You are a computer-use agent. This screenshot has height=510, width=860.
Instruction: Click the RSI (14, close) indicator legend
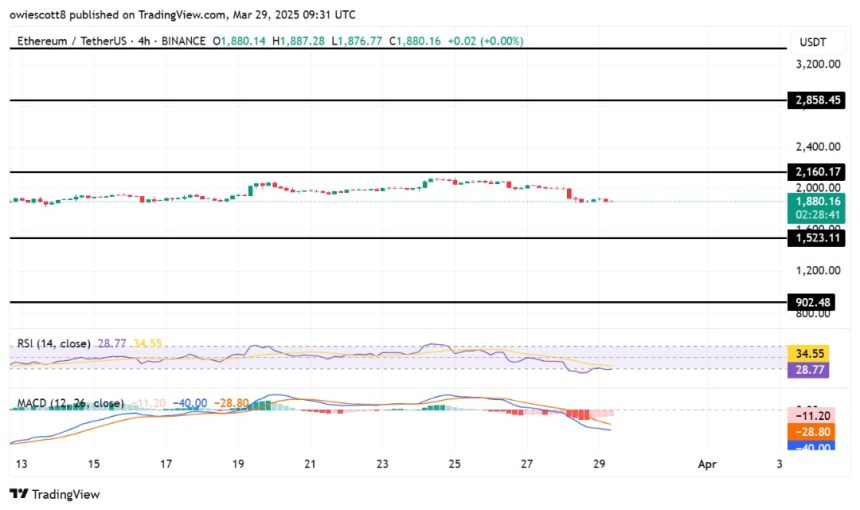pyautogui.click(x=53, y=343)
